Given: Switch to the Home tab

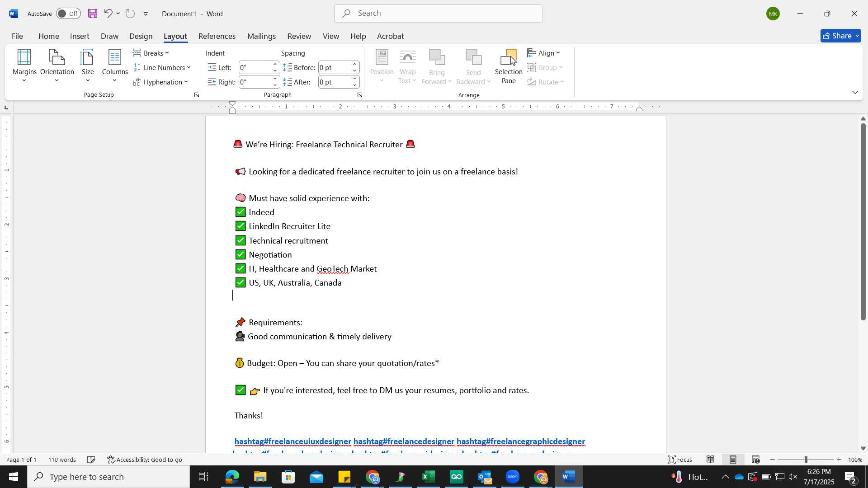Looking at the screenshot, I should [x=48, y=36].
